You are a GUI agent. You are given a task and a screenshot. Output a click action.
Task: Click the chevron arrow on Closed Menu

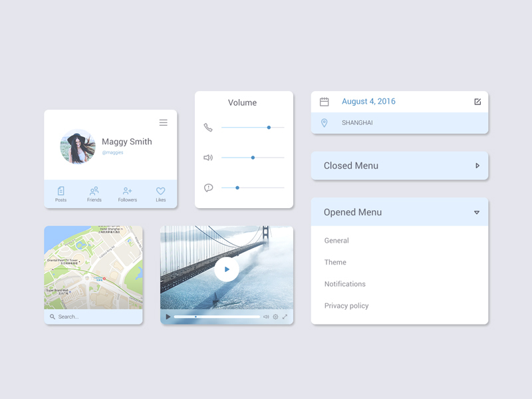477,165
